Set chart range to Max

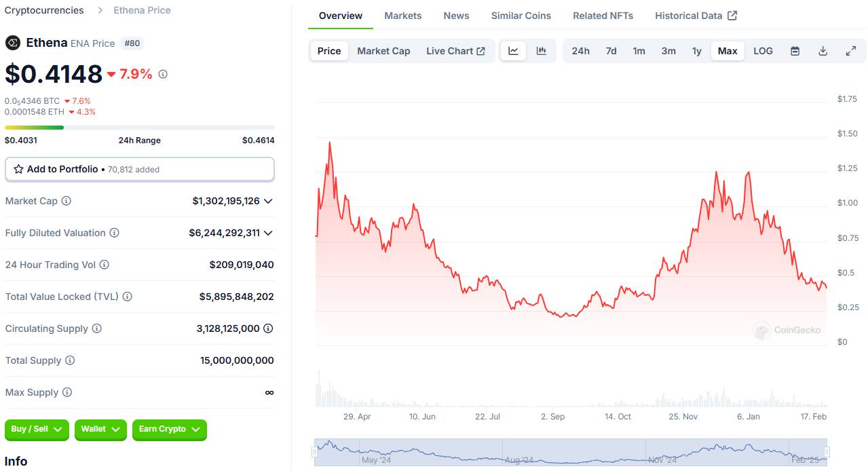pyautogui.click(x=728, y=51)
